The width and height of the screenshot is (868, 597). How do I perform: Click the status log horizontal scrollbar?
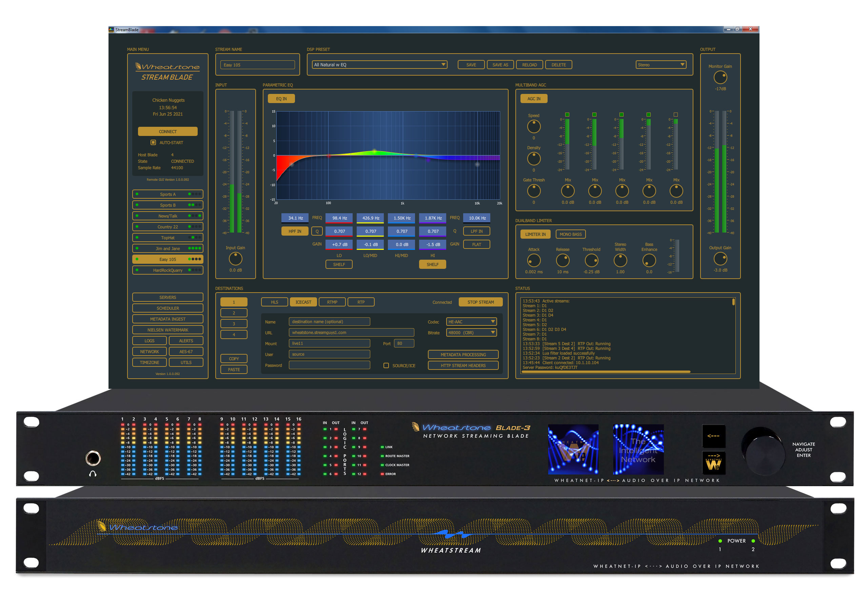pyautogui.click(x=606, y=372)
